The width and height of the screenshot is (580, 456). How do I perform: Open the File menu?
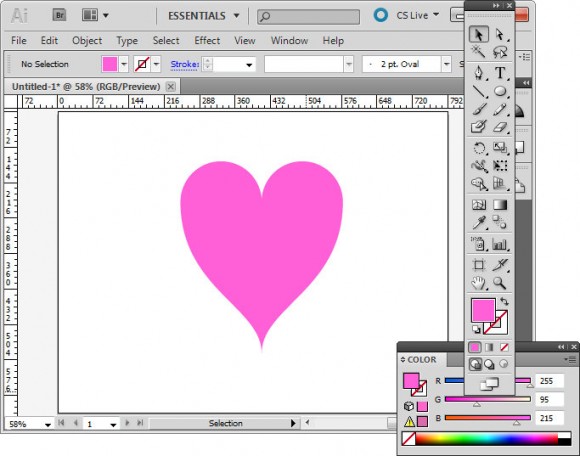(19, 40)
